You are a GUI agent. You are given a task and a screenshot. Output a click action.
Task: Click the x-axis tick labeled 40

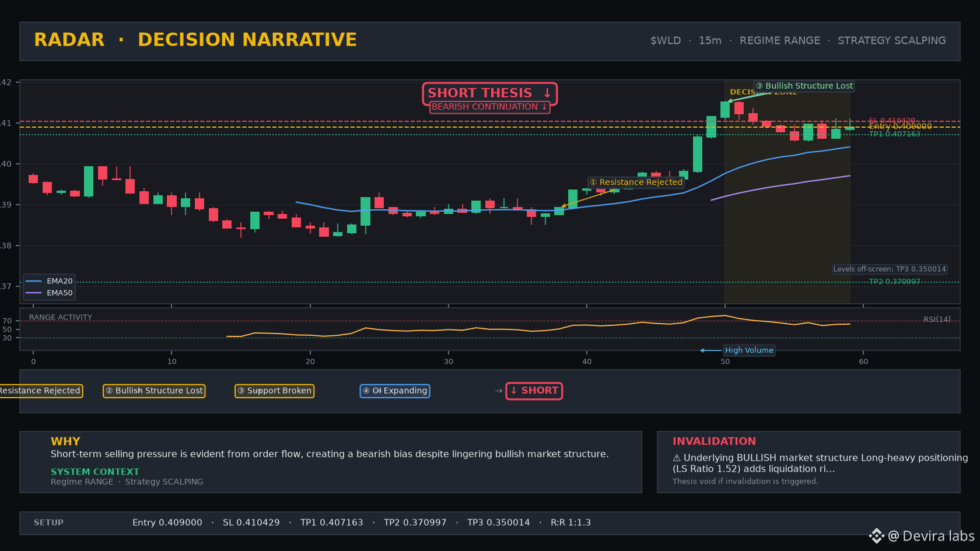587,362
